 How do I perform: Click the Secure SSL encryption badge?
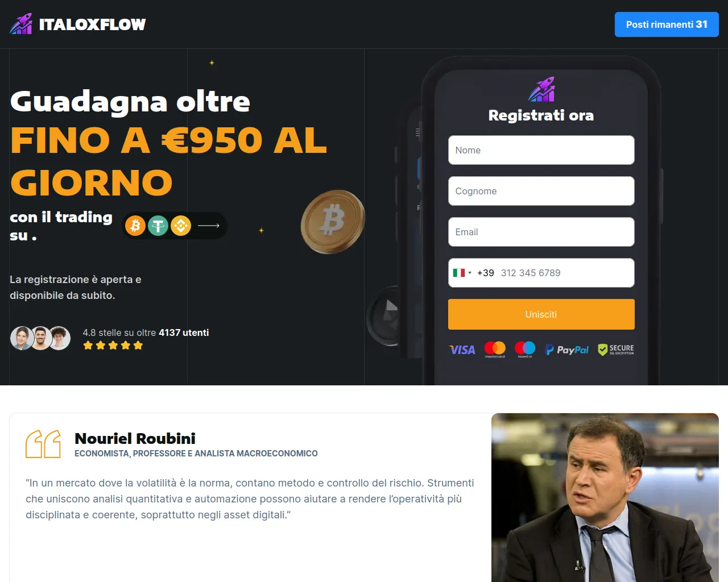616,350
